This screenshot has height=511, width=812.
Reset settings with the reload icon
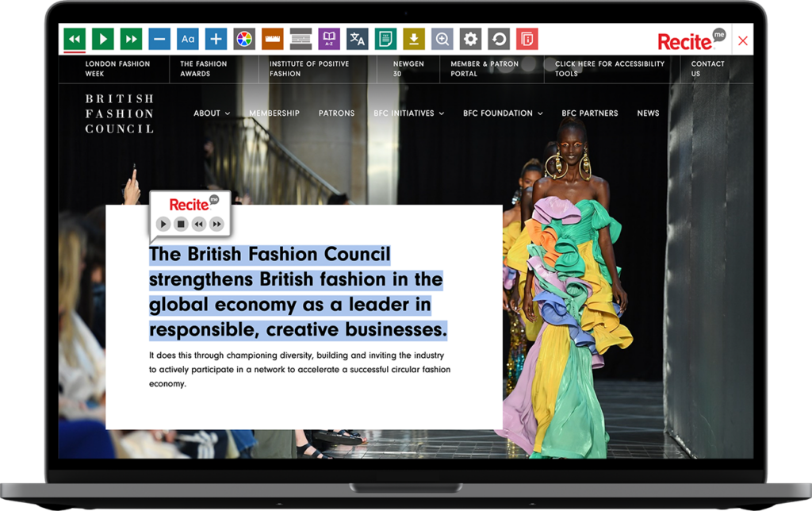pos(499,39)
